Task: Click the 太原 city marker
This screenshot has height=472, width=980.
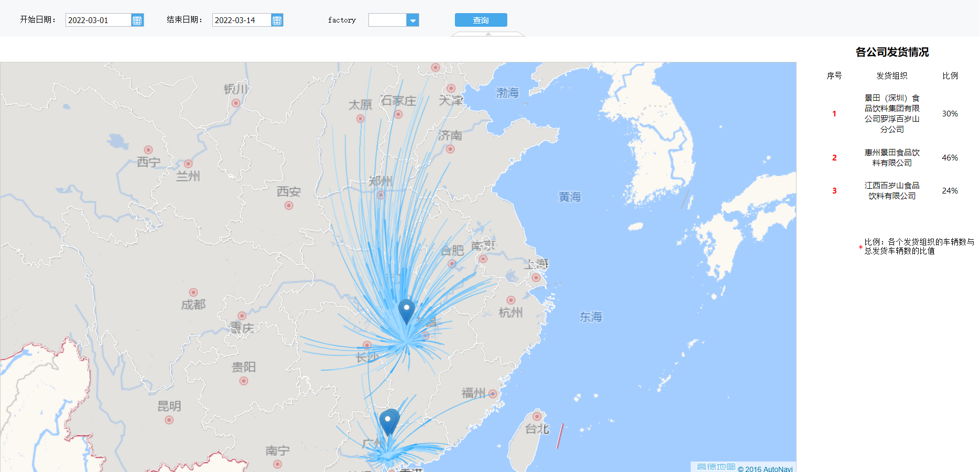Action: [360, 119]
